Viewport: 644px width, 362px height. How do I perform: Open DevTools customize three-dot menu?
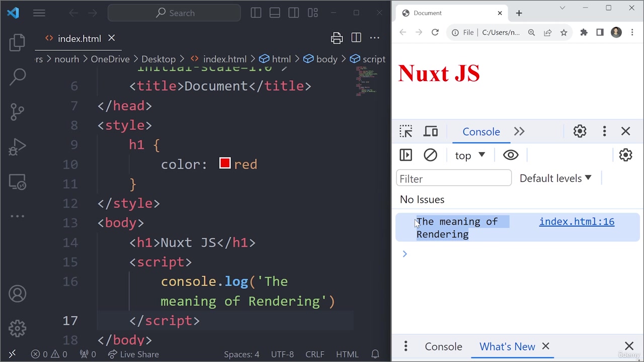(604, 131)
